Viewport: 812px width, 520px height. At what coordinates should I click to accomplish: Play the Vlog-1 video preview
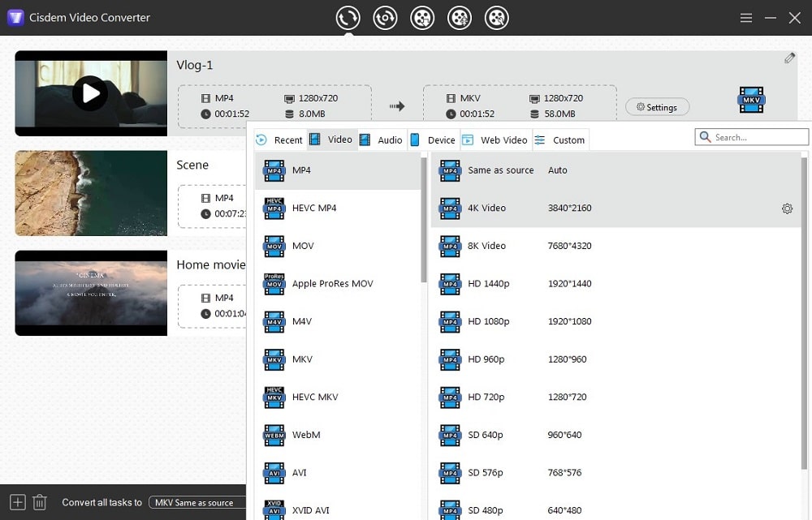(x=90, y=93)
